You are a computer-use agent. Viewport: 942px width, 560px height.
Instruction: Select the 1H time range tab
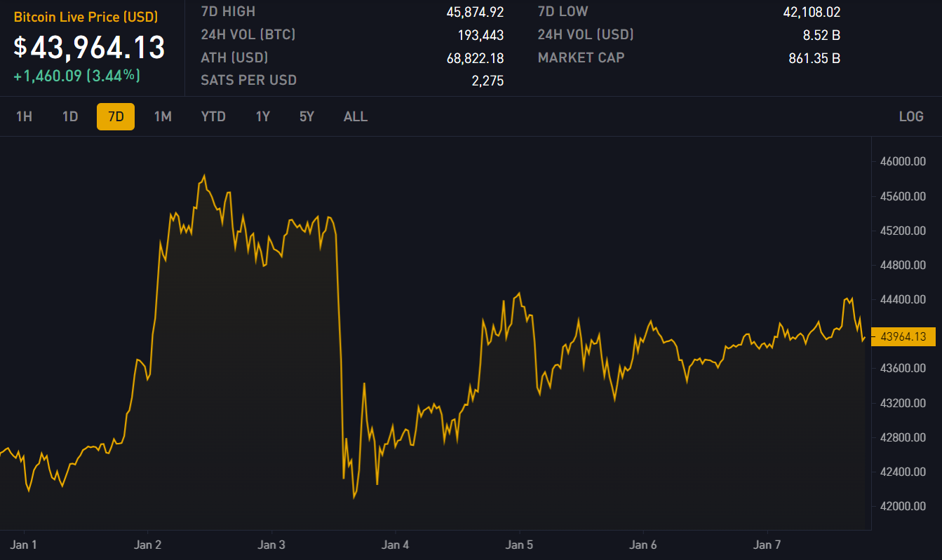(25, 117)
